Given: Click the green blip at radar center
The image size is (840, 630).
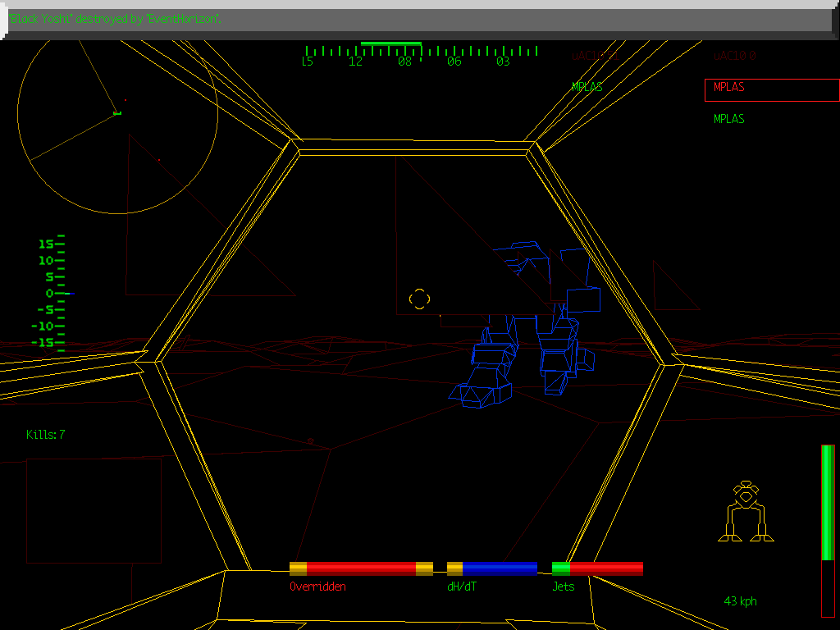Looking at the screenshot, I should tap(117, 112).
